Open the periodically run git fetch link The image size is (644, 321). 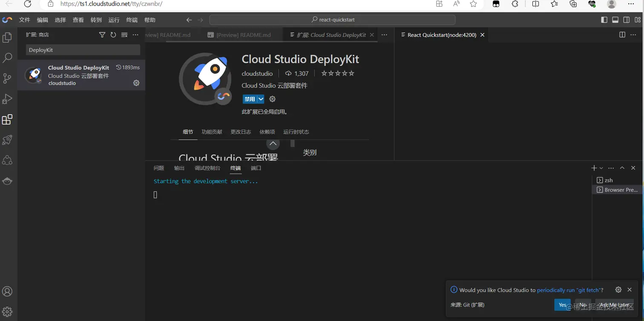point(570,290)
